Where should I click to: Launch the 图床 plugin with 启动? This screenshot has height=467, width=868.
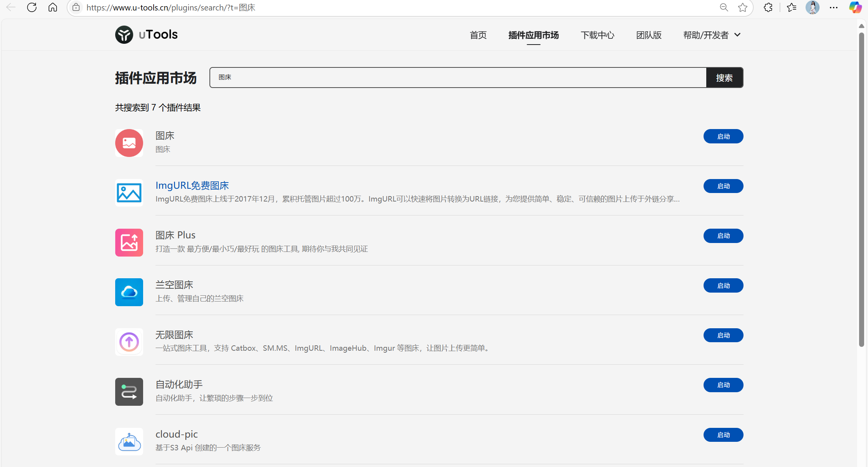coord(723,136)
